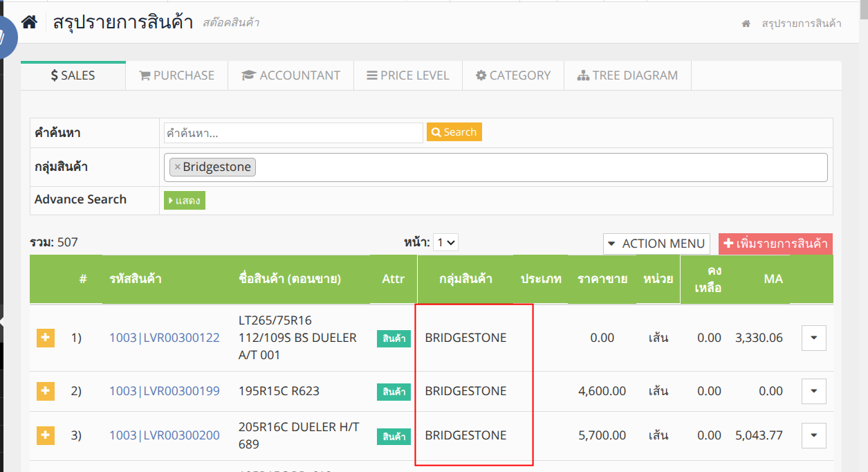This screenshot has height=472, width=868.
Task: Expand row 2 with the plus icon
Action: 46,391
